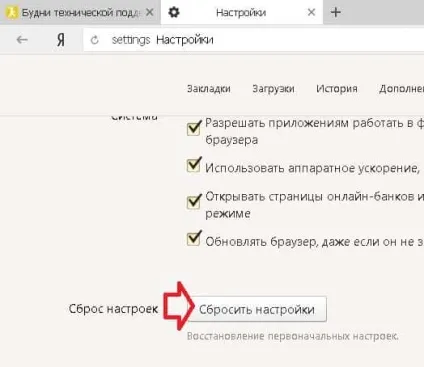Open the Дополнения section
Screen dimensions: 424x367
pos(401,89)
